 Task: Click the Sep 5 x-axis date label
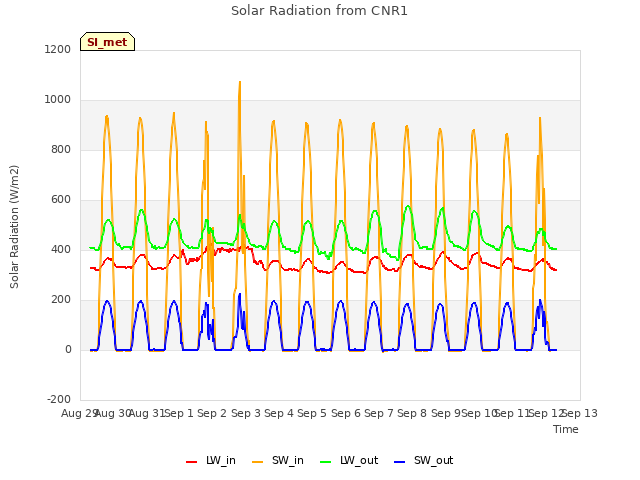point(312,413)
